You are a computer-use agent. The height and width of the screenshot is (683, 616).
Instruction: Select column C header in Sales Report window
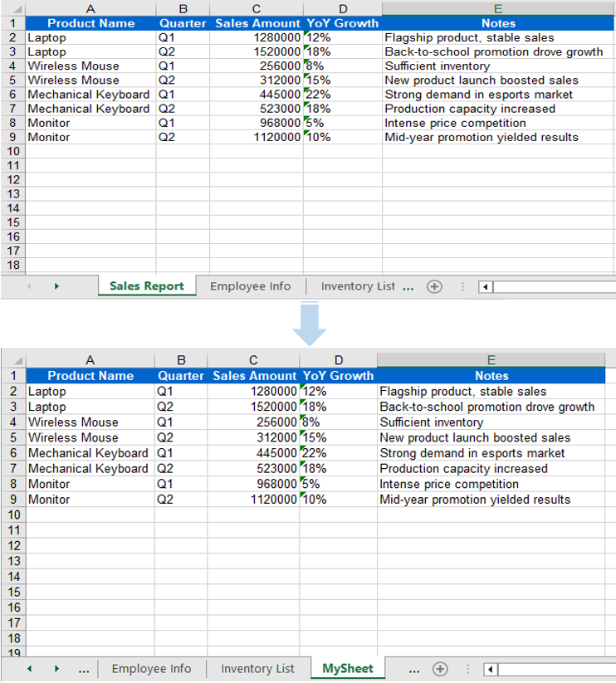point(257,8)
